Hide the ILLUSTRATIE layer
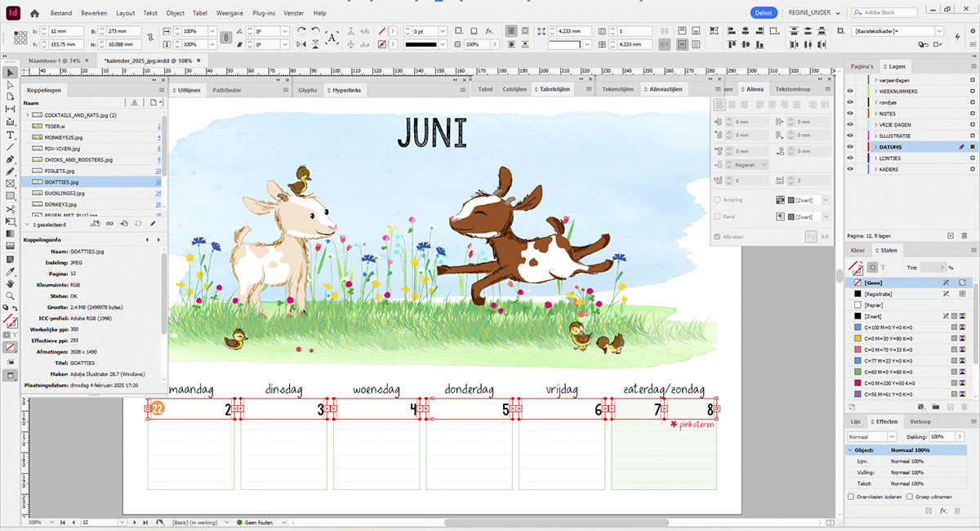Viewport: 980px width, 531px height. (850, 136)
